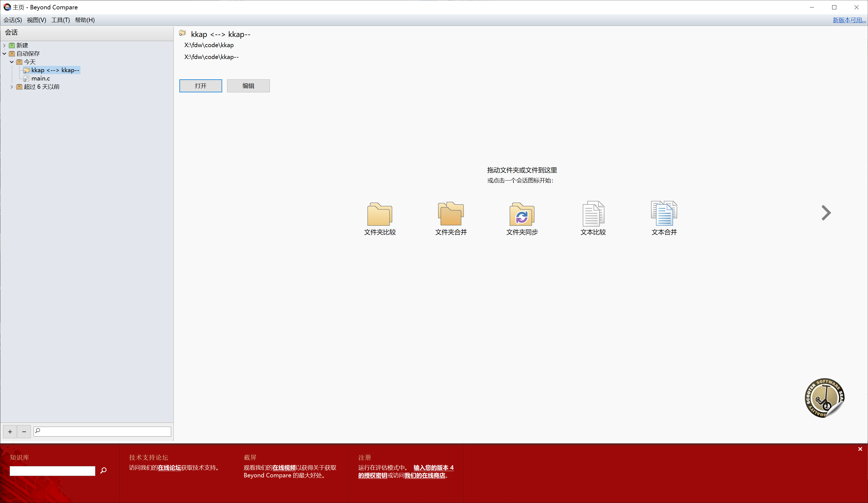Expand the 超过 6 天以前 node
868x503 pixels.
click(12, 87)
